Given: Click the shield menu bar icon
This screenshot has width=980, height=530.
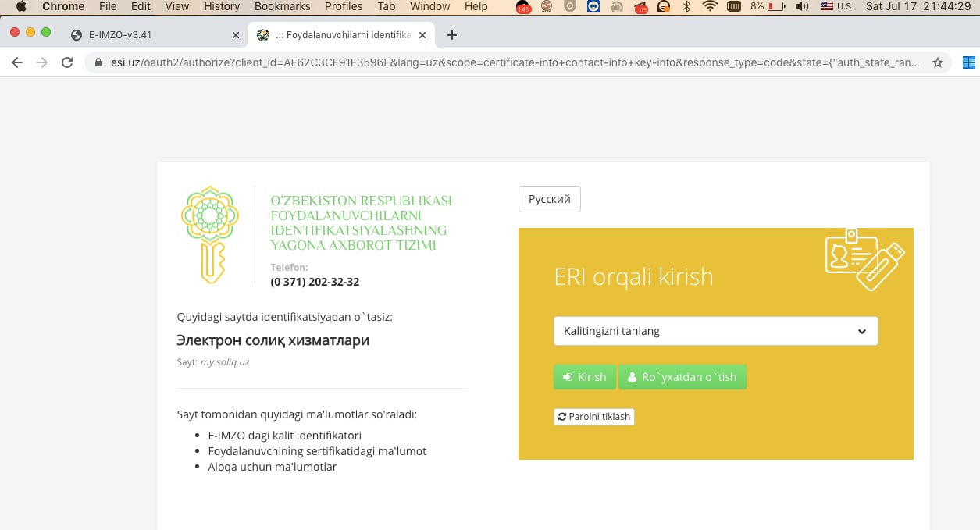Looking at the screenshot, I should tap(570, 6).
